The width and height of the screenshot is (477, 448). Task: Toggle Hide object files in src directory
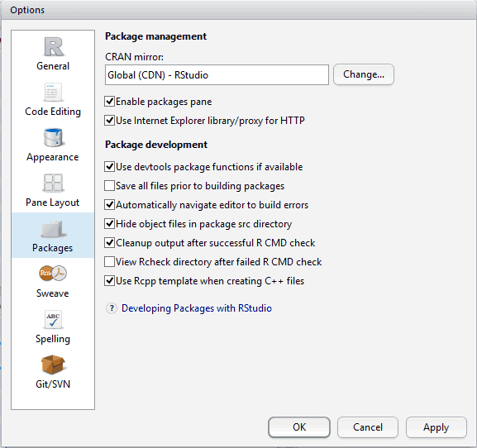[x=109, y=224]
